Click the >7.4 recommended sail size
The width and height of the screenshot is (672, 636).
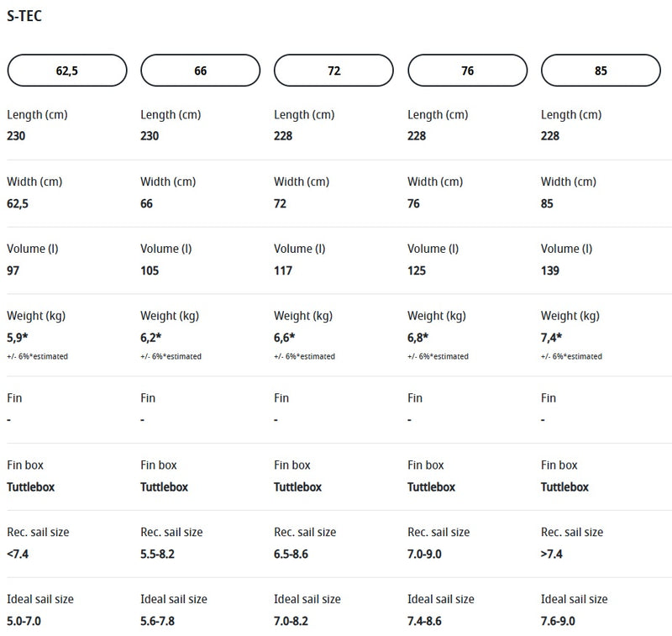click(553, 554)
